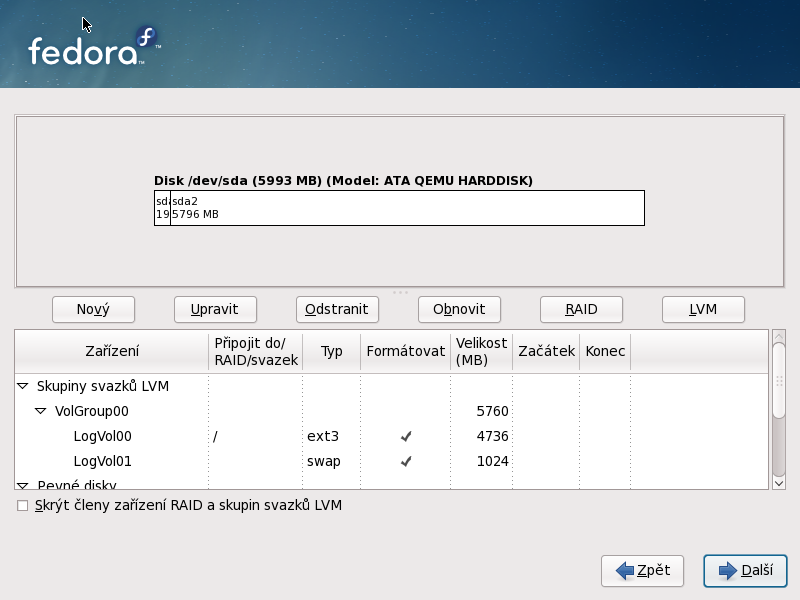Click the forward arrow icon on Další
Screen dimensions: 800x600
pos(727,571)
